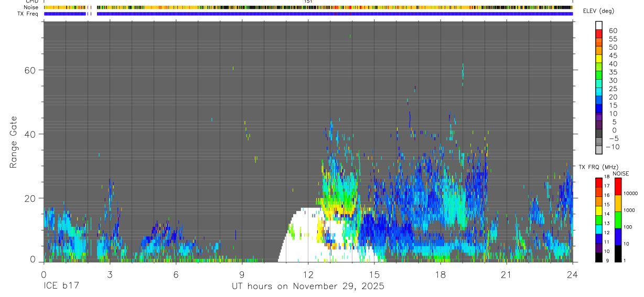Click the '35' label on ELEV scale
The height and width of the screenshot is (297, 644).
click(613, 72)
